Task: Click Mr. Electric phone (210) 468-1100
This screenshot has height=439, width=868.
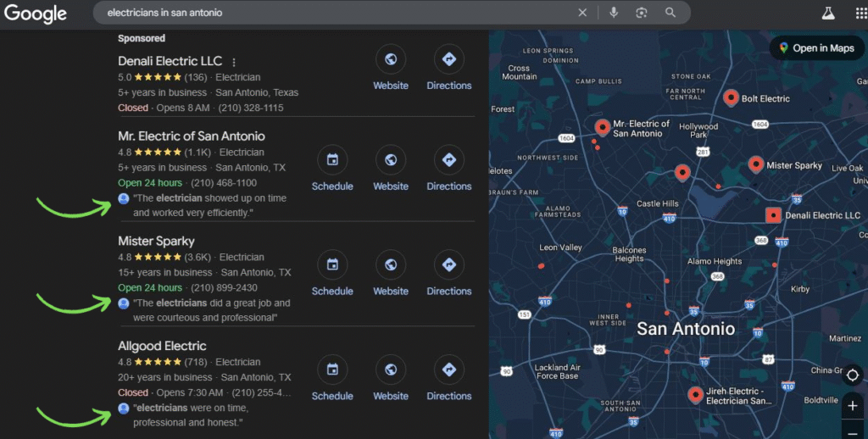Action: [x=224, y=183]
